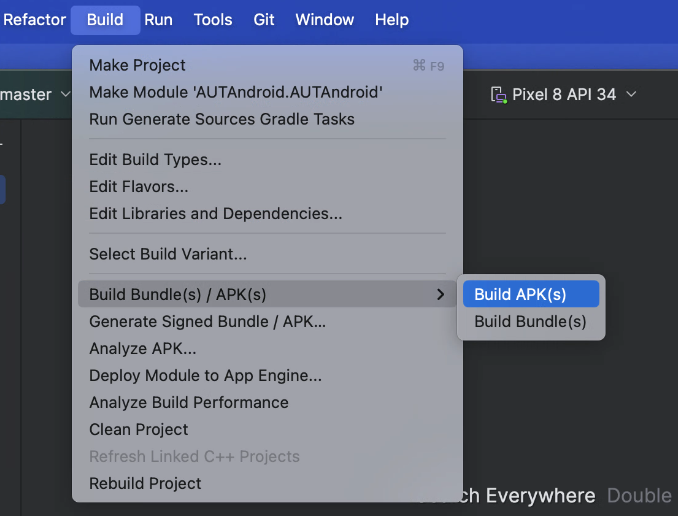Choose Select Build Variant entry
The width and height of the screenshot is (678, 516).
[x=167, y=254]
